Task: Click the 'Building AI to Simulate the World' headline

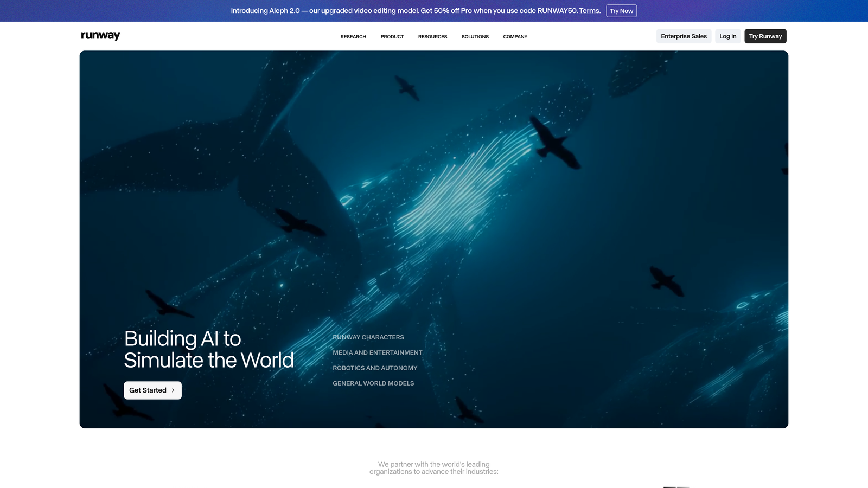Action: click(x=209, y=349)
